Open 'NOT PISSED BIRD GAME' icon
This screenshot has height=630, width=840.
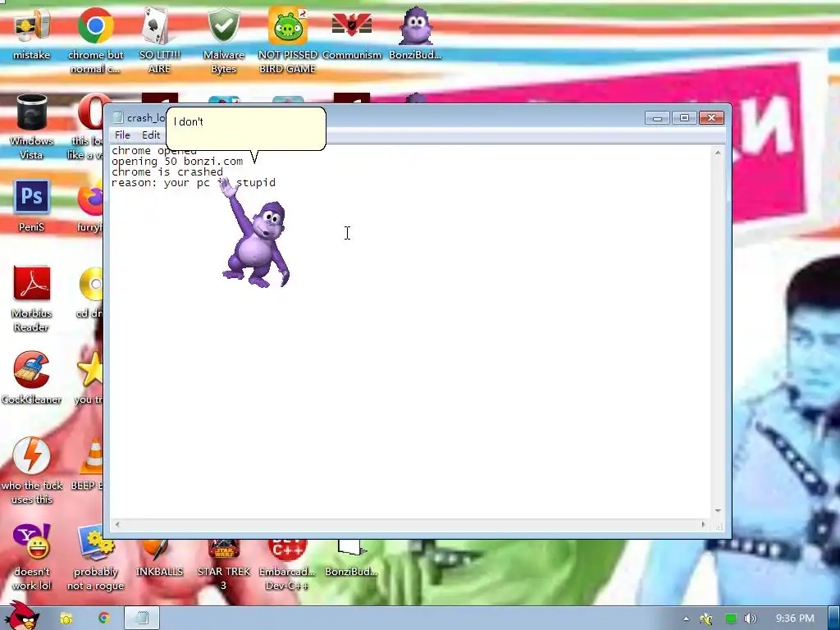(x=288, y=39)
